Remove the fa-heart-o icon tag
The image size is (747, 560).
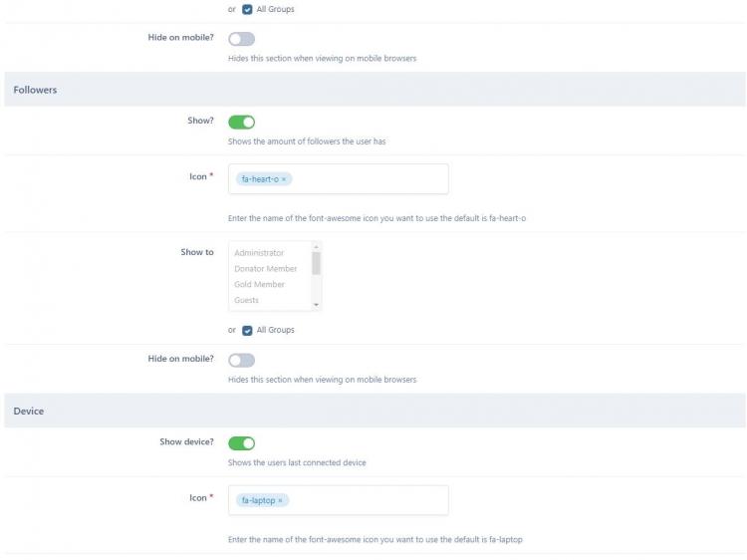coord(284,179)
